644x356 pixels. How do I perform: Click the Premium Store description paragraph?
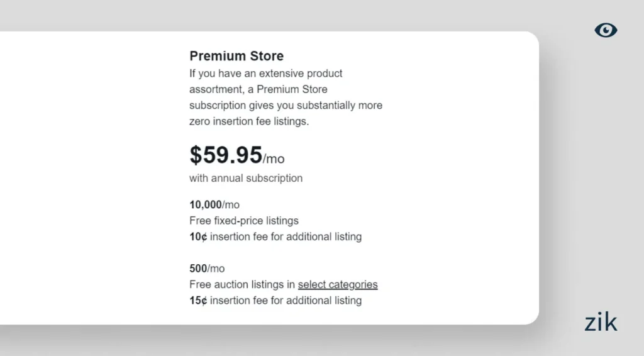point(286,97)
